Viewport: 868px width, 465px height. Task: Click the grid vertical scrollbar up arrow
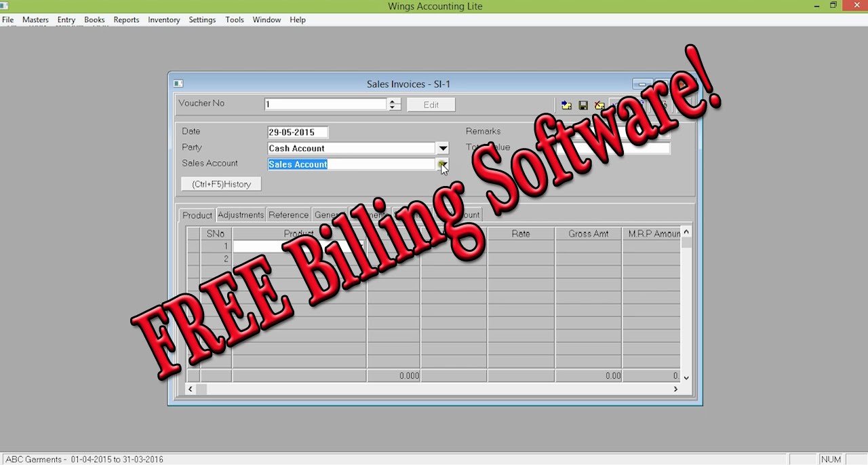686,233
